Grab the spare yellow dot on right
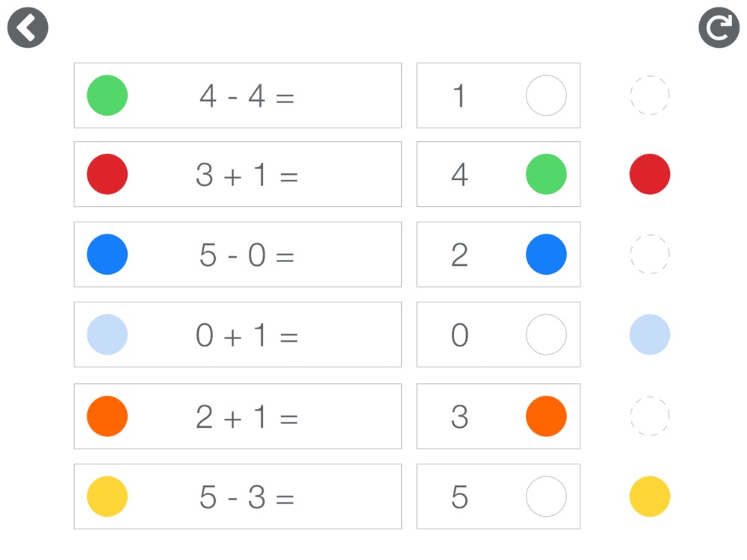Screen dimensions: 747x560 [x=650, y=497]
